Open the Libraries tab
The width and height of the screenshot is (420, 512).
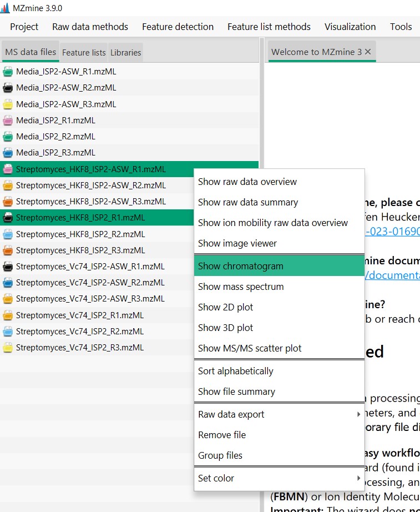(x=125, y=53)
